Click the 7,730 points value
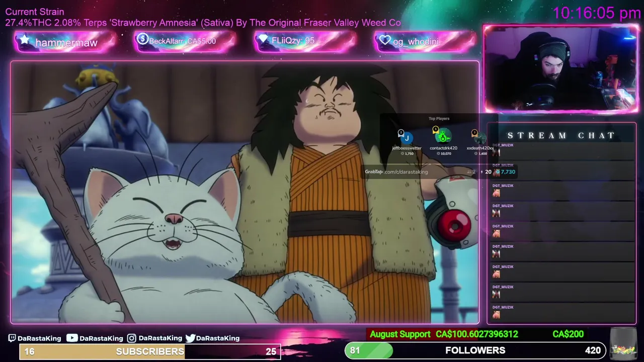Screen dimensions: 644x362 click(508, 172)
